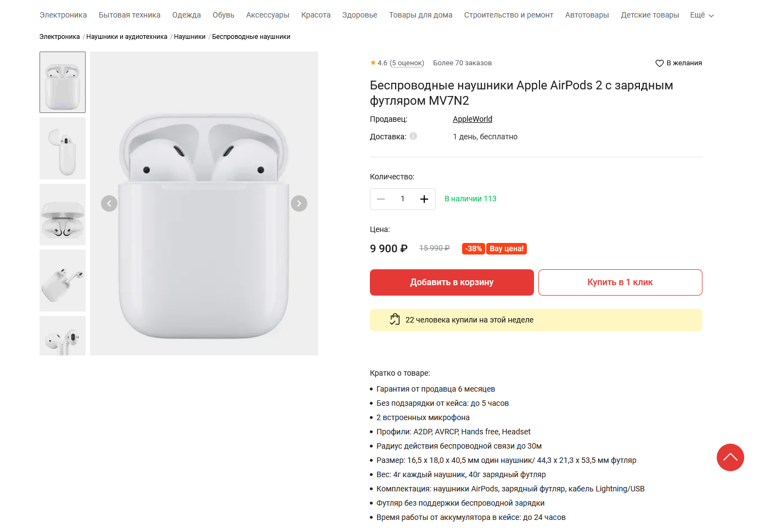Click the heart wishlist icon
This screenshot has height=532, width=759.
coord(660,64)
